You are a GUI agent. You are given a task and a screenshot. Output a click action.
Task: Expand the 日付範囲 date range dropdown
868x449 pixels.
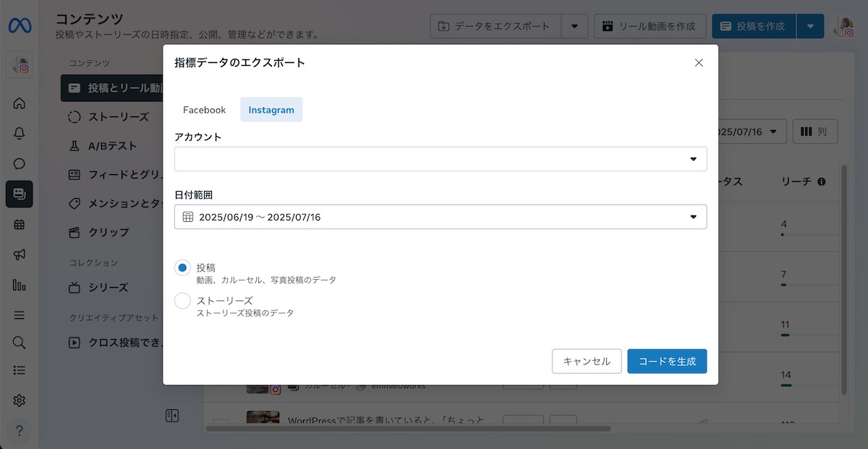[440, 217]
